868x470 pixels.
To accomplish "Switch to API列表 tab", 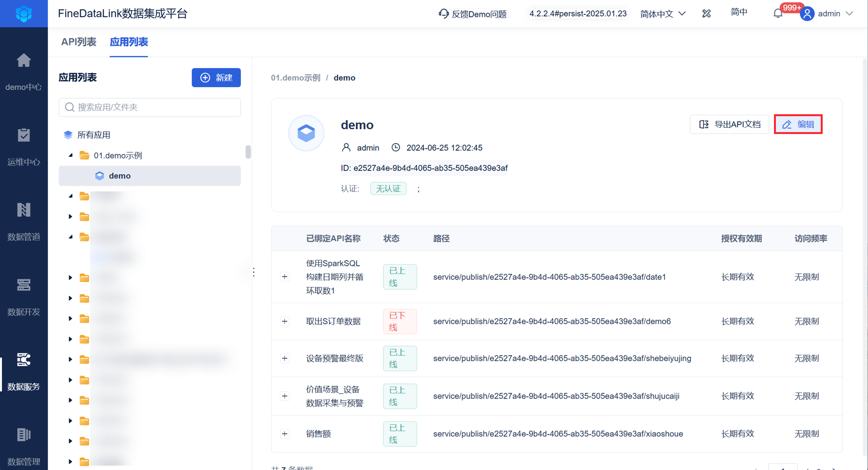I will [x=79, y=42].
